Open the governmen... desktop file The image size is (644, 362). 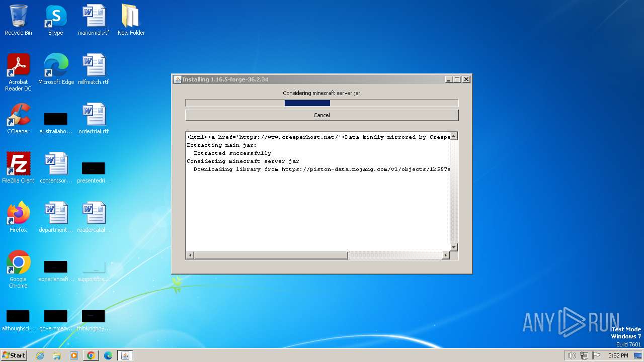pyautogui.click(x=56, y=320)
